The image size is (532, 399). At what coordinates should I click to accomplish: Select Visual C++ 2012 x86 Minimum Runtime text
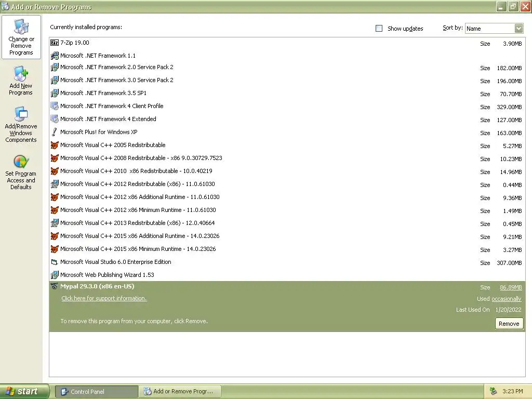(x=138, y=210)
